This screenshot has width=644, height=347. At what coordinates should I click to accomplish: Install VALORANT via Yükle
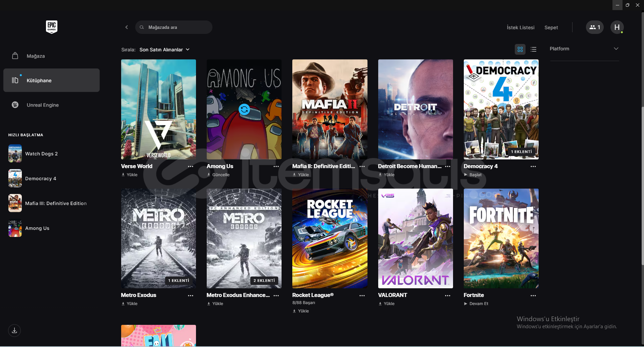coord(387,303)
